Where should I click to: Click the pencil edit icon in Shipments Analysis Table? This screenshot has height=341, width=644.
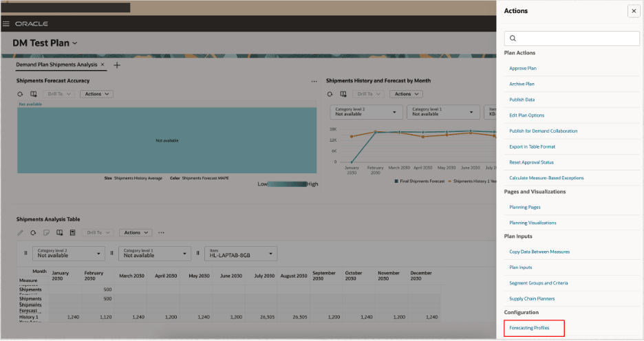[20, 232]
